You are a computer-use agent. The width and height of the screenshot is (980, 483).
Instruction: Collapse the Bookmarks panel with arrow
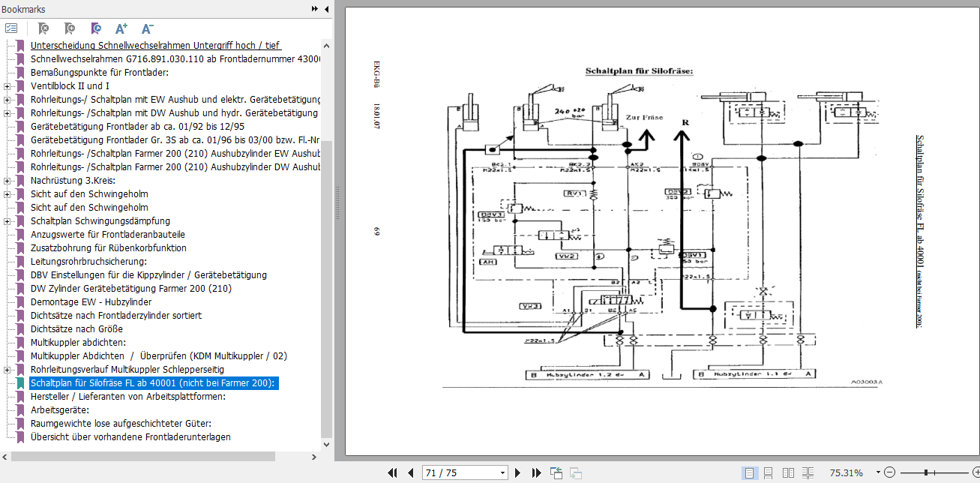pyautogui.click(x=326, y=9)
